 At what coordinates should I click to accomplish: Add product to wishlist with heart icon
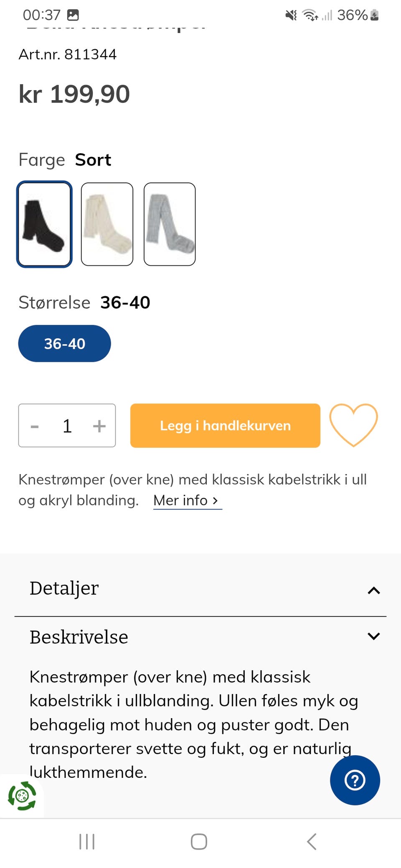tap(353, 425)
